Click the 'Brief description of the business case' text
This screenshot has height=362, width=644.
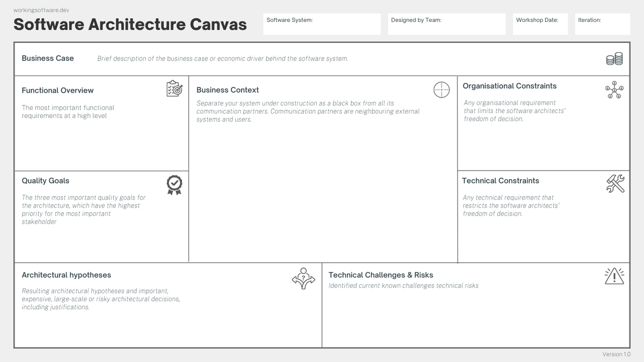223,58
